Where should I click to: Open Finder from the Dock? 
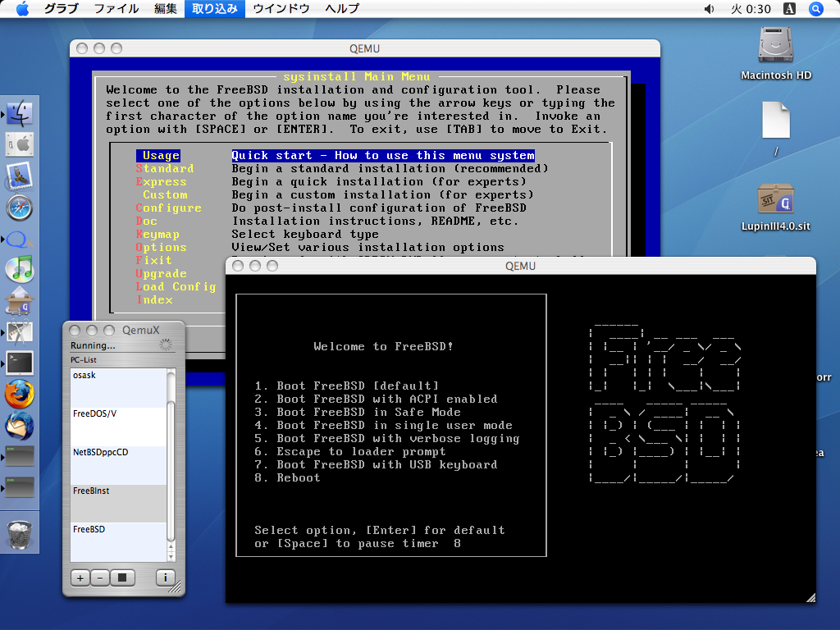[20, 112]
